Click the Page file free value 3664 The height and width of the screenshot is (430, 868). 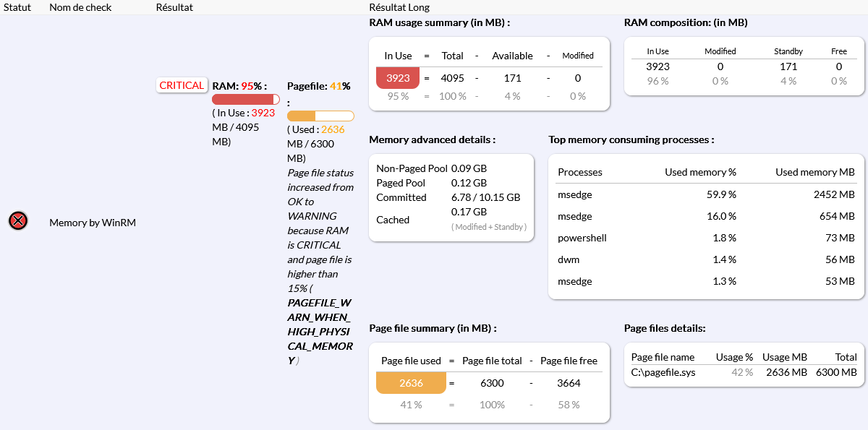pyautogui.click(x=569, y=383)
